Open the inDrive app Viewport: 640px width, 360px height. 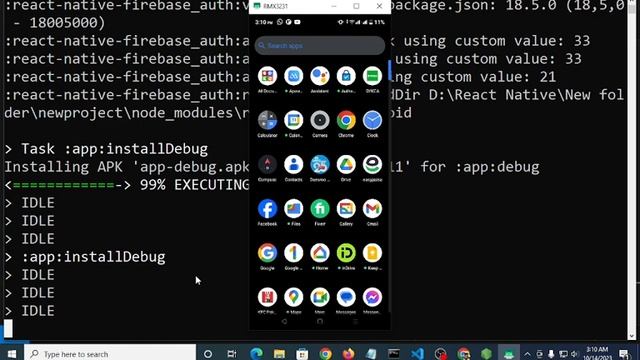tap(346, 253)
